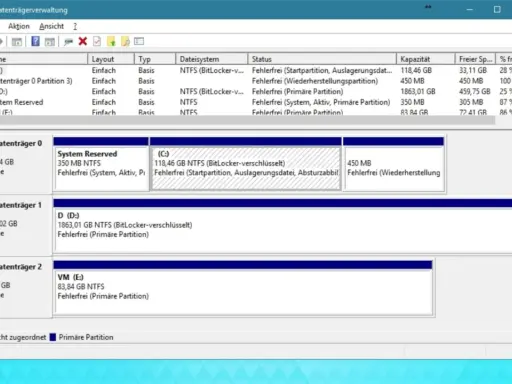Click the properties checkmark page icon
The image size is (512, 384).
click(97, 41)
